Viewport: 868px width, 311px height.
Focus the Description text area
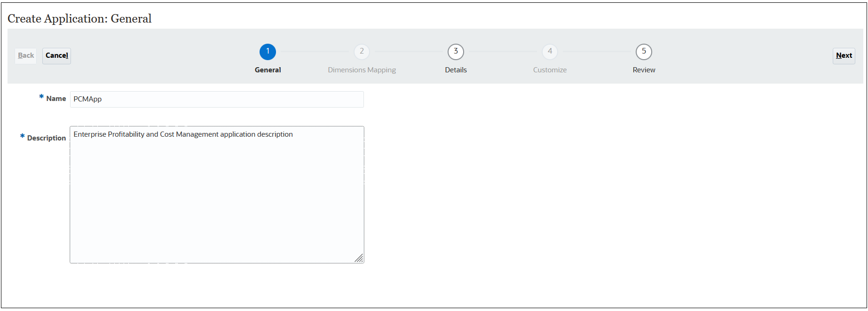(x=217, y=194)
